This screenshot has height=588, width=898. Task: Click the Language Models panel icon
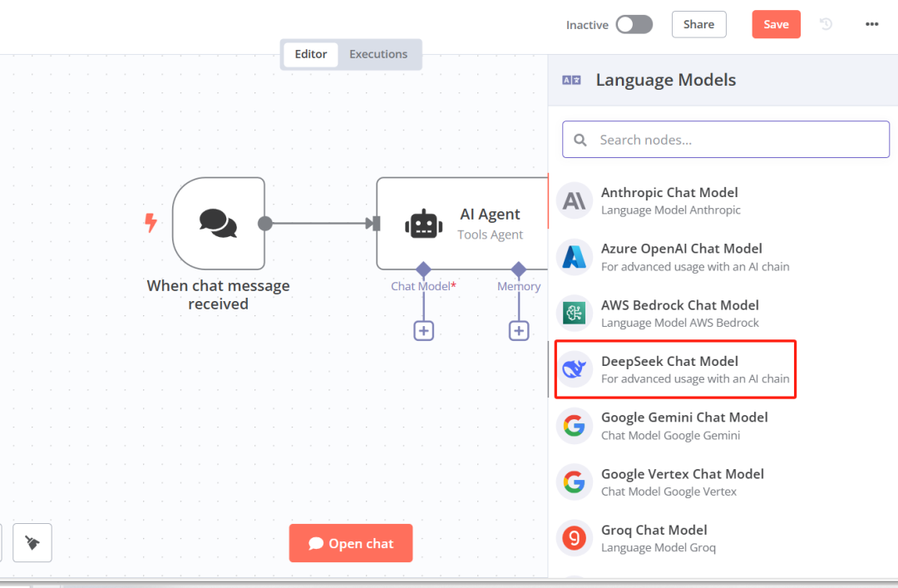pos(571,80)
